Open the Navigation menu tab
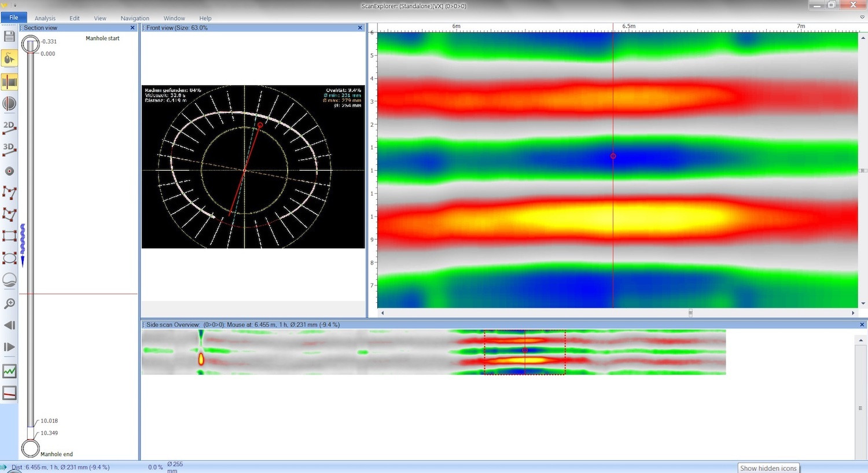Image resolution: width=868 pixels, height=473 pixels. tap(135, 19)
